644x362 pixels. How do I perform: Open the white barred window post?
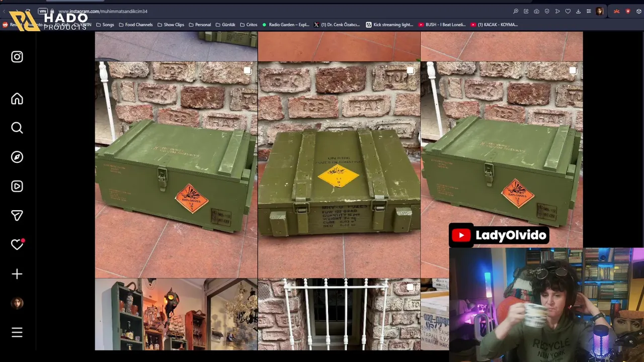point(339,314)
